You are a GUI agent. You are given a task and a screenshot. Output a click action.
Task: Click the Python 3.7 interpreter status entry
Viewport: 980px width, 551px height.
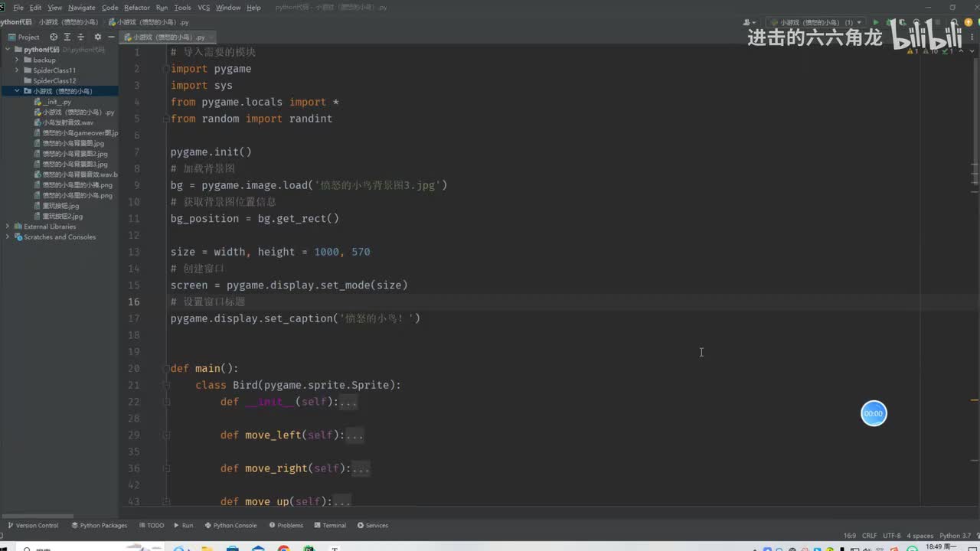tap(955, 536)
